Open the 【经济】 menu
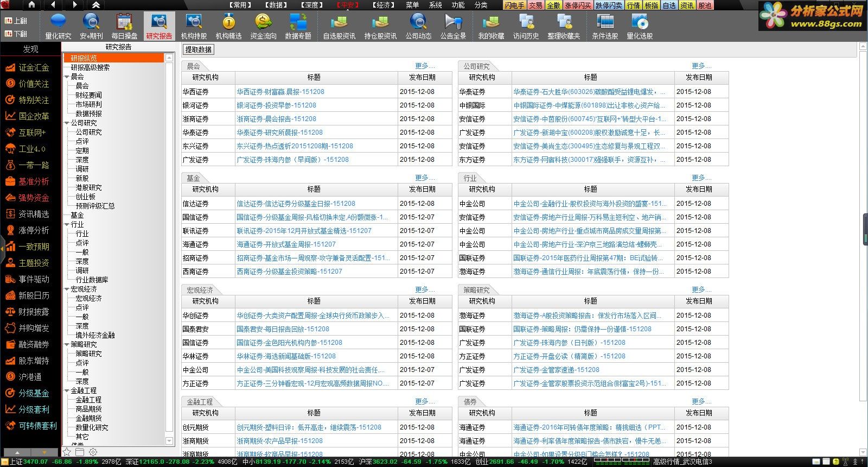 pos(383,5)
